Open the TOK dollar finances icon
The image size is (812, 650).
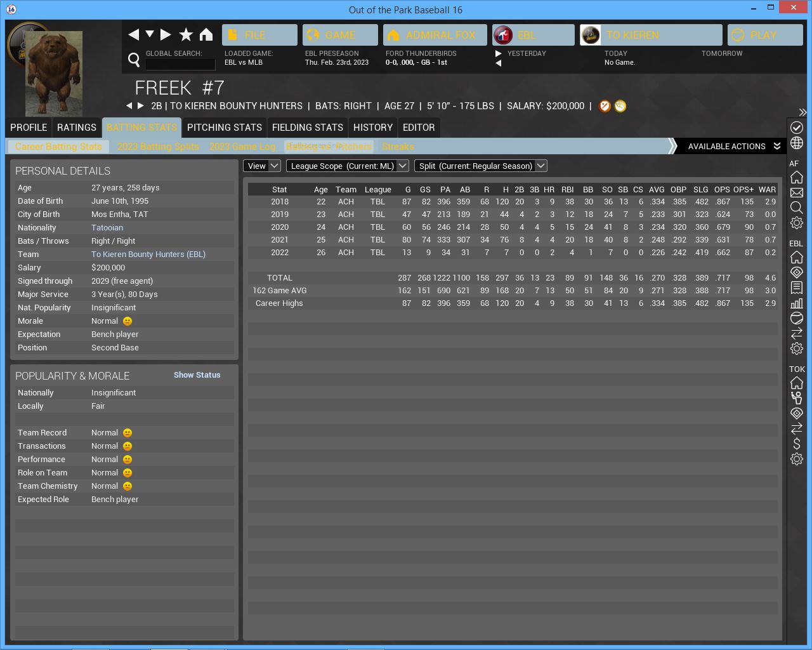(797, 444)
